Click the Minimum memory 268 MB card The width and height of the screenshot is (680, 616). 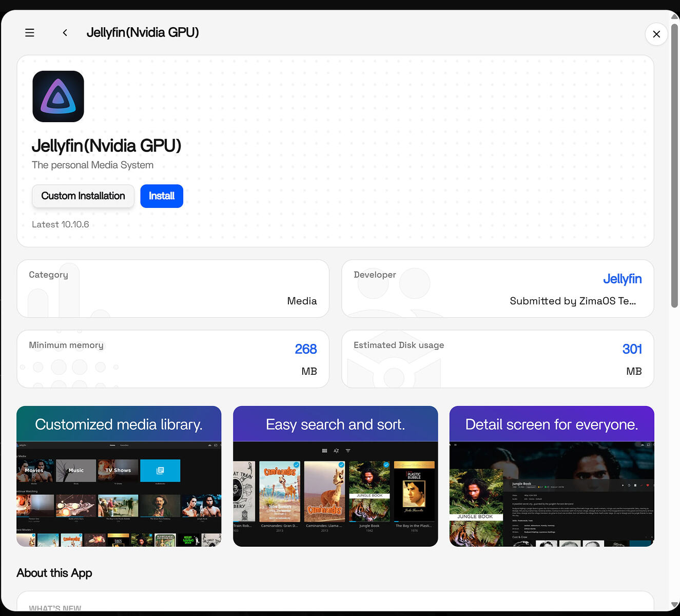(x=173, y=359)
